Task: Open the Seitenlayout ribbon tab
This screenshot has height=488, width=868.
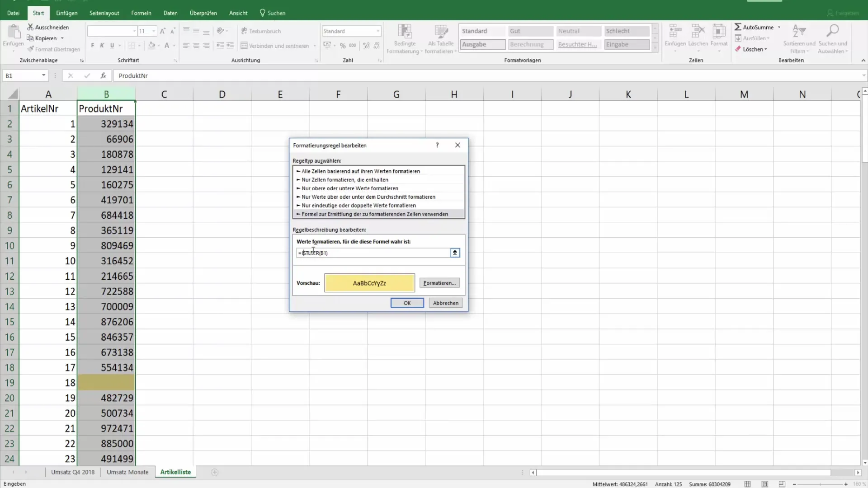Action: click(104, 13)
